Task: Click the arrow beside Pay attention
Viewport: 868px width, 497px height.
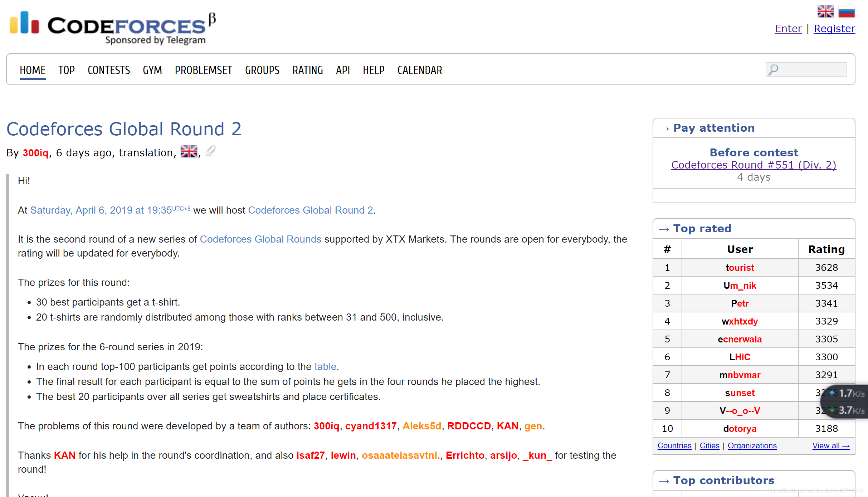Action: [x=664, y=129]
